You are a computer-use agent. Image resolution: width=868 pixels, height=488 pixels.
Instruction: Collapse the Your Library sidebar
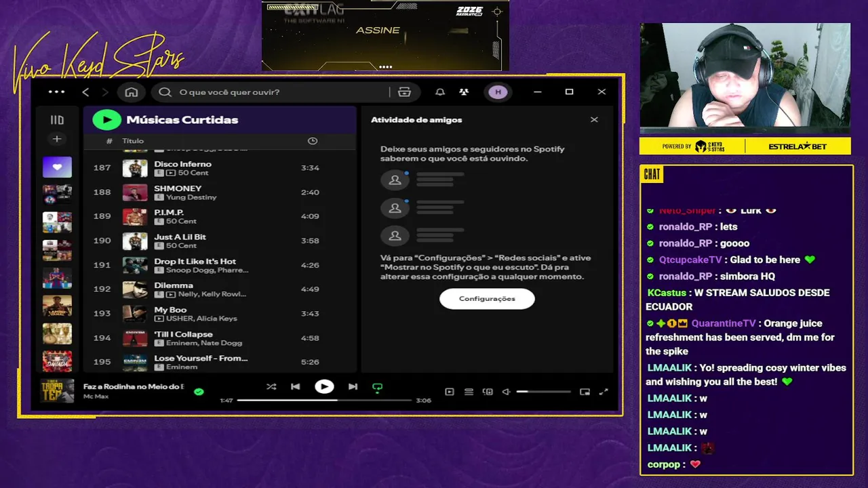pyautogui.click(x=57, y=120)
